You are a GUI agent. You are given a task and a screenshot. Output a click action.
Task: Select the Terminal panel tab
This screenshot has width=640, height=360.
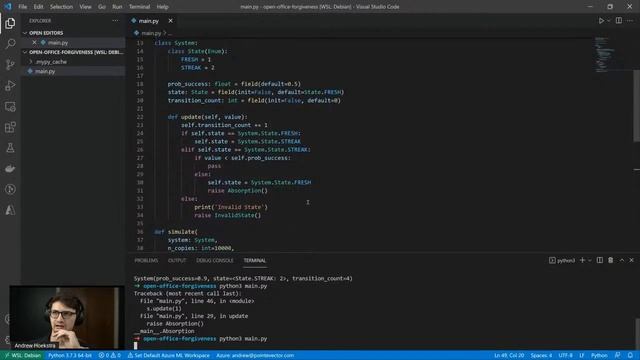(x=255, y=260)
